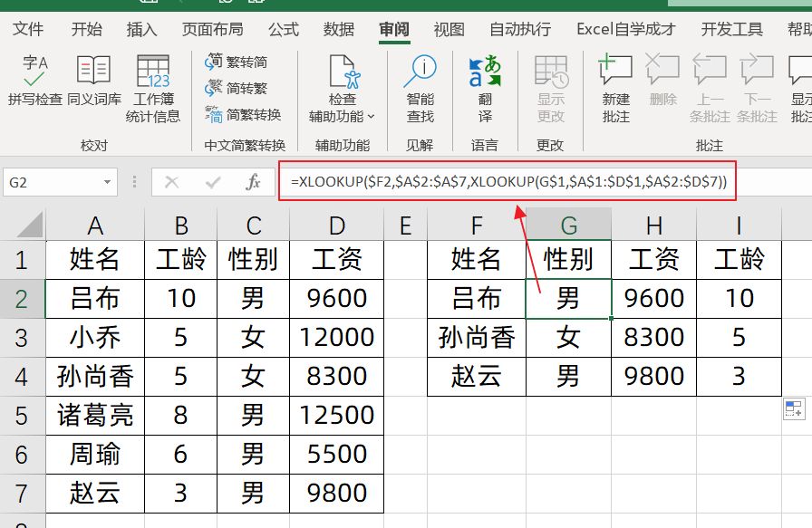The height and width of the screenshot is (528, 812).
Task: Click the 检查辅助功能 accessibility checker icon
Action: (343, 72)
